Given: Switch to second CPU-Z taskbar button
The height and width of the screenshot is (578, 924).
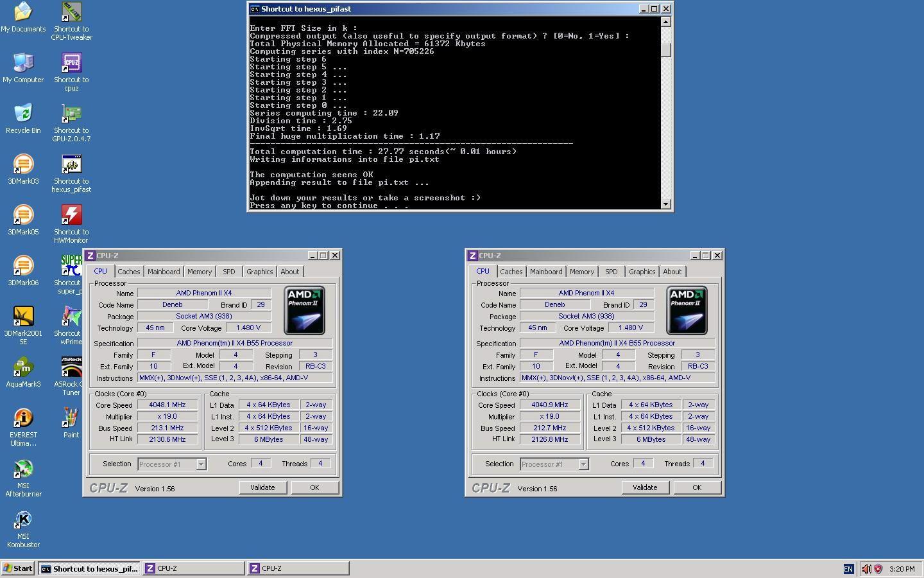Looking at the screenshot, I should [x=298, y=568].
